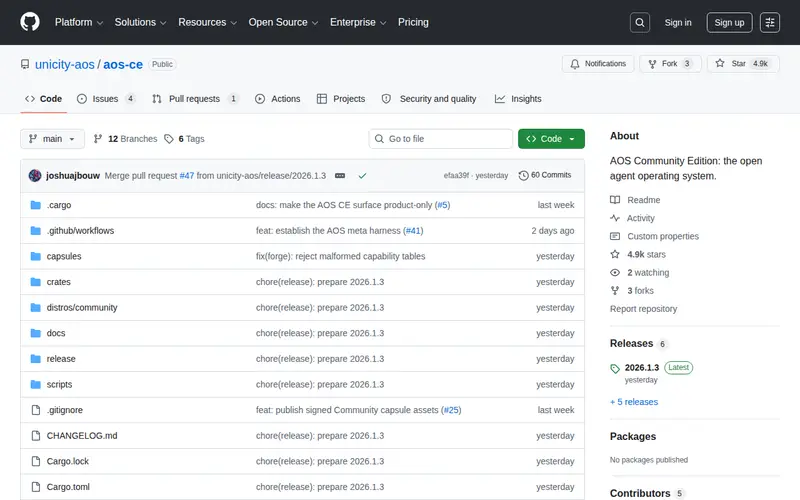Open the CHANGELOG.md file
The image size is (800, 500).
pos(82,436)
